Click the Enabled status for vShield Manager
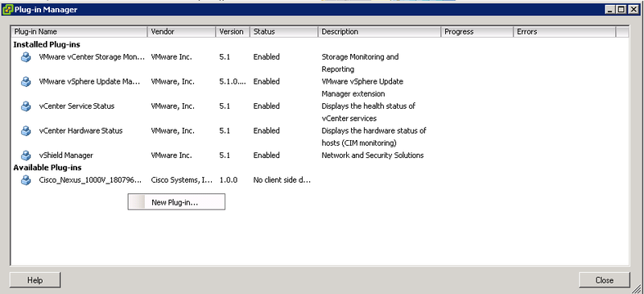This screenshot has height=294, width=644. click(266, 155)
